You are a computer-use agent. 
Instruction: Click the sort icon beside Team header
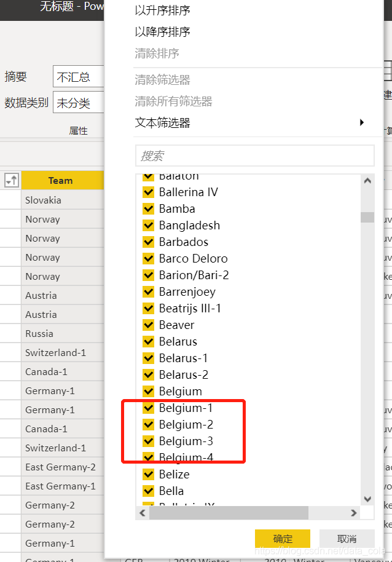(x=12, y=180)
